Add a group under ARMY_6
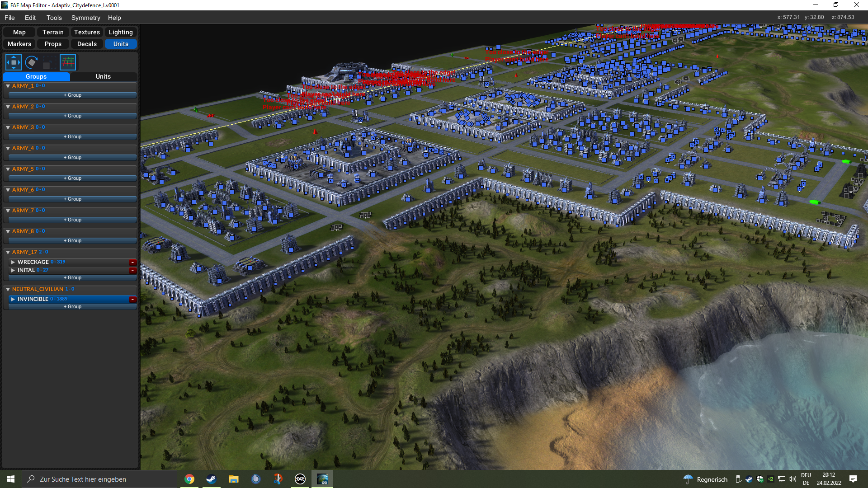Viewport: 868px width, 488px height. [73, 199]
